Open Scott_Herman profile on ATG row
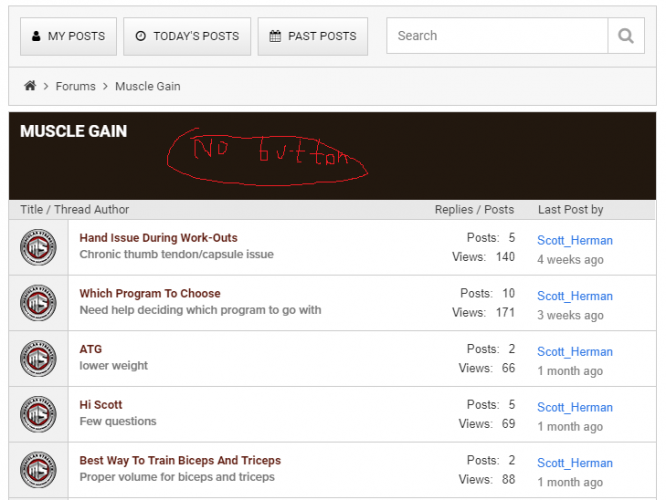 click(575, 352)
